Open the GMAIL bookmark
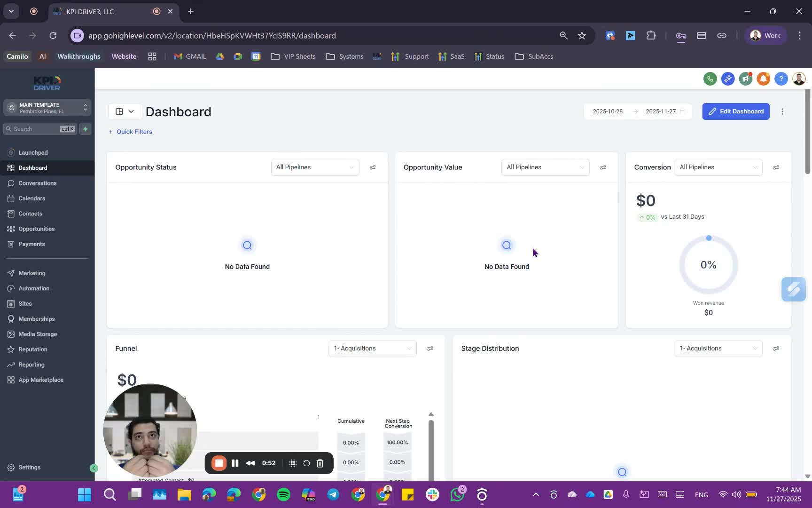The image size is (812, 508). (x=190, y=56)
